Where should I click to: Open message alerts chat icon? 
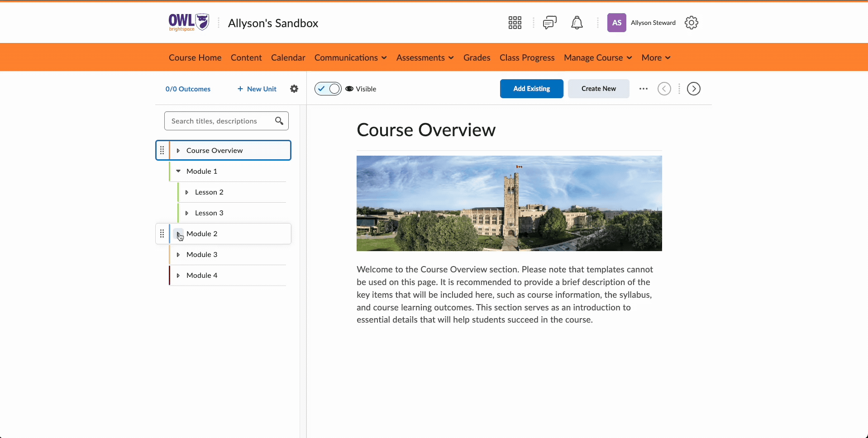[x=549, y=23]
